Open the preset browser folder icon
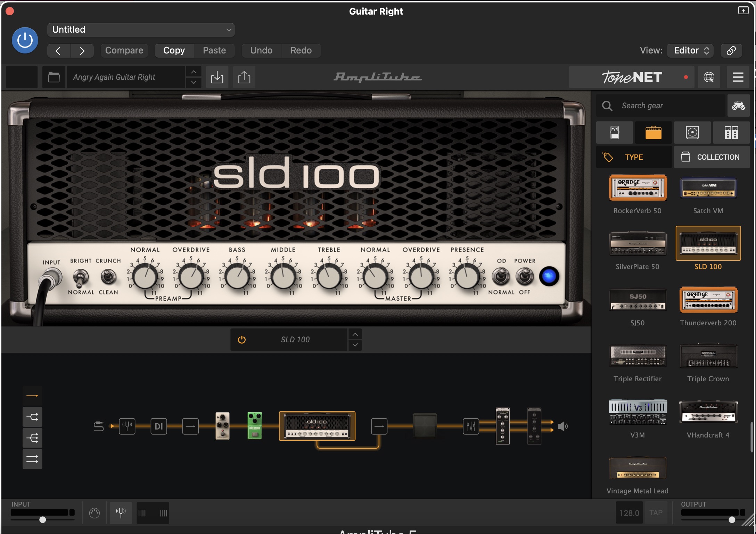Screen dimensions: 756x534 pos(54,77)
